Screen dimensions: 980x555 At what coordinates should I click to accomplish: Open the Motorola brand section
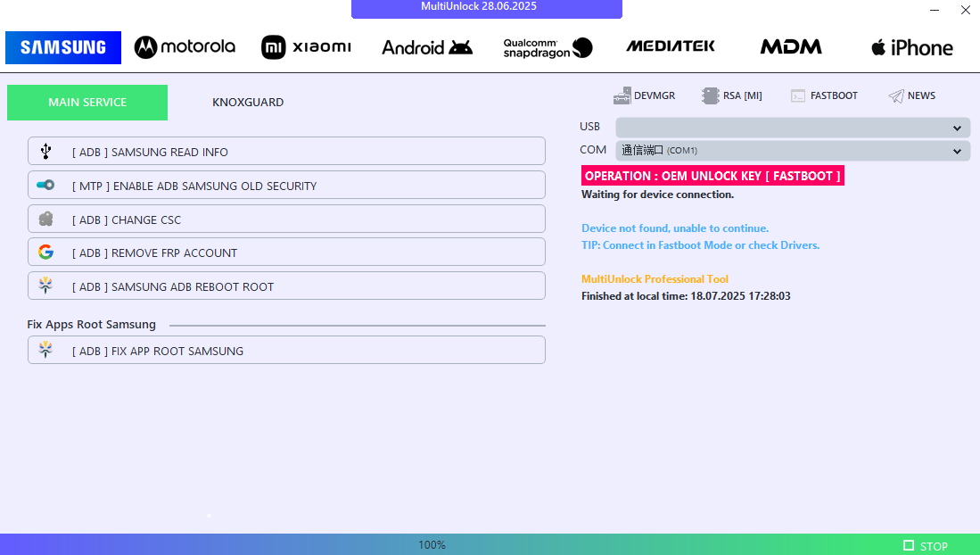185,47
